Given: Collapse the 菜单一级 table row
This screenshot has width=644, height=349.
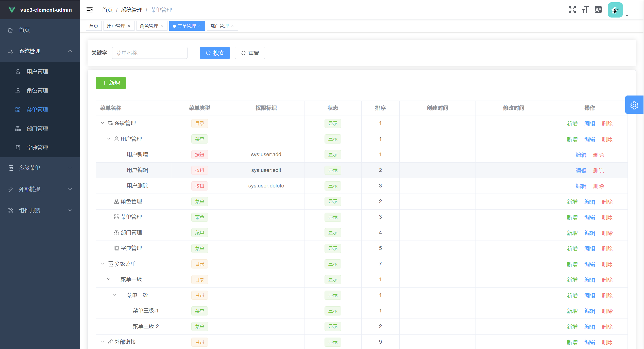Looking at the screenshot, I should click(109, 279).
